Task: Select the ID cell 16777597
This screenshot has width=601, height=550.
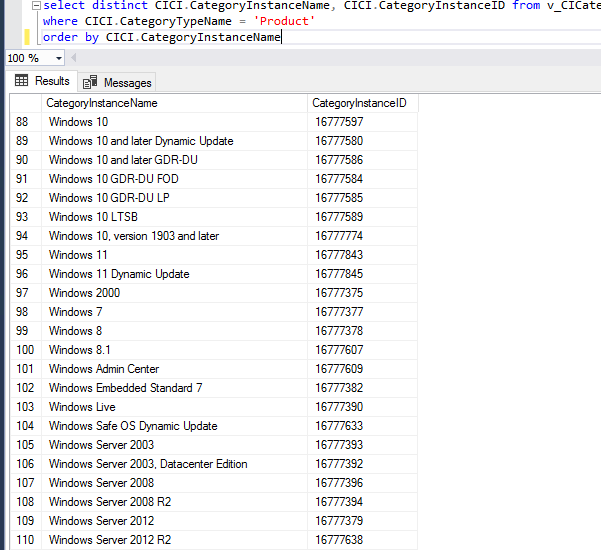Action: pyautogui.click(x=339, y=122)
